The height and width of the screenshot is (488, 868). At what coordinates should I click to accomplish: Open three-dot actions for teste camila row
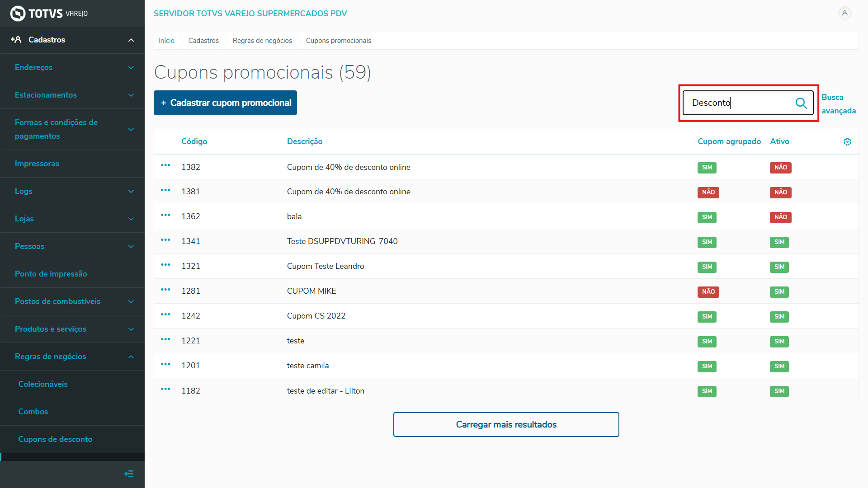165,365
